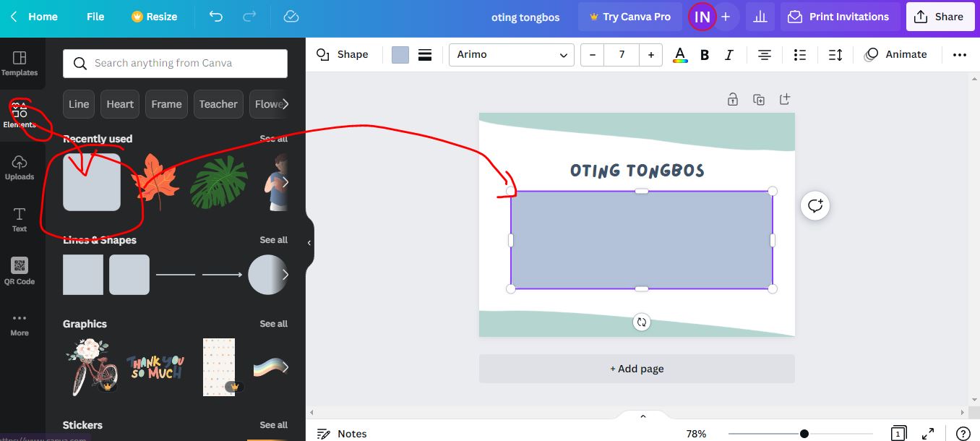The height and width of the screenshot is (441, 980).
Task: Click the Canva search input field
Action: point(174,64)
